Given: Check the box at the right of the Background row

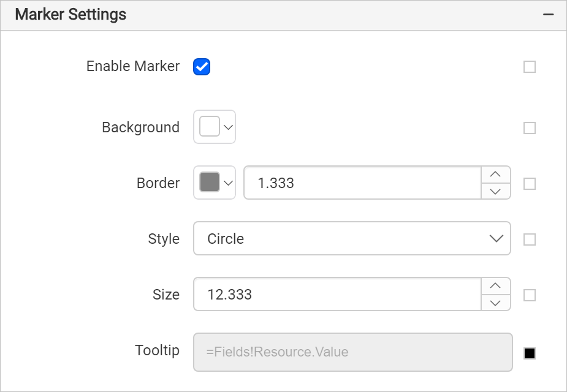Looking at the screenshot, I should coord(529,128).
